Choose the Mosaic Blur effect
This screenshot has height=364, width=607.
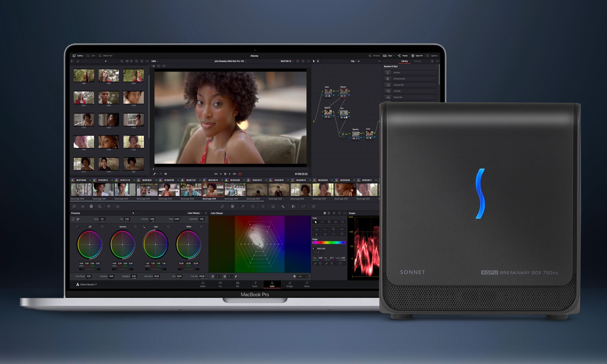click(410, 97)
